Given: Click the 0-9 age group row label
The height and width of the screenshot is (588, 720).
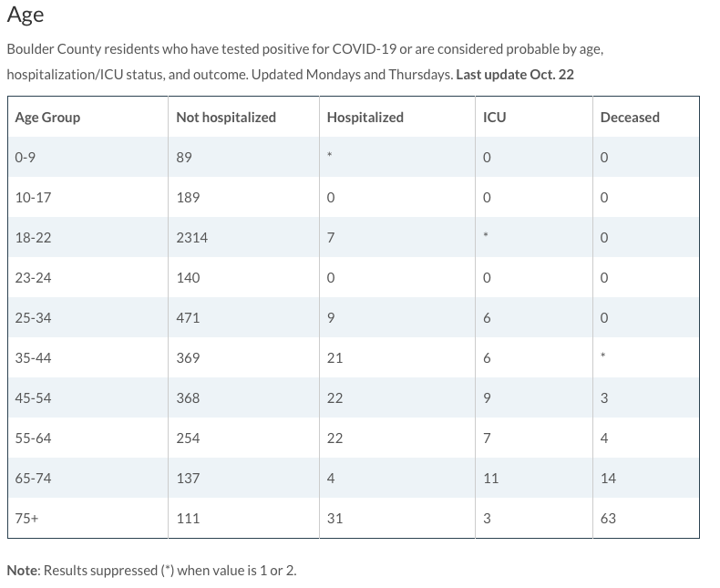Looking at the screenshot, I should tap(26, 158).
